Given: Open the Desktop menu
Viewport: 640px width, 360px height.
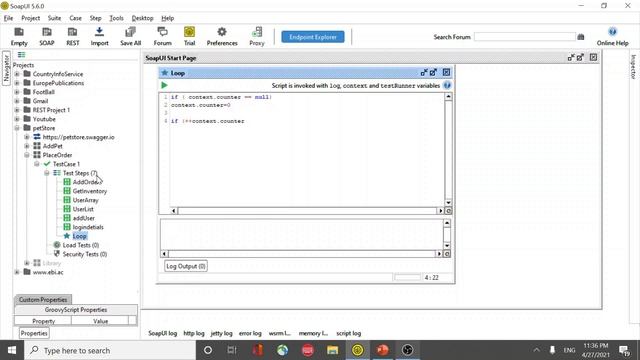Looking at the screenshot, I should (x=142, y=18).
